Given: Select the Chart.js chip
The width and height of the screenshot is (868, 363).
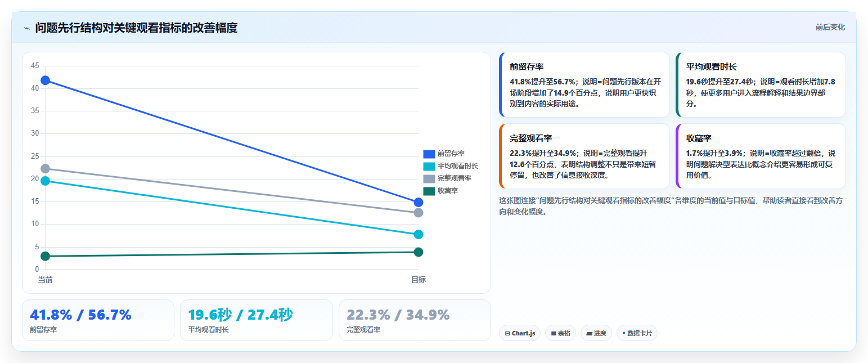Looking at the screenshot, I should pos(519,333).
